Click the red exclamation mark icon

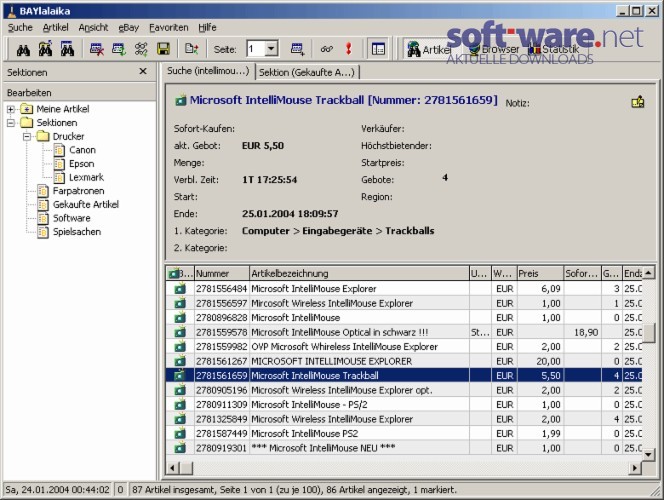tap(349, 49)
